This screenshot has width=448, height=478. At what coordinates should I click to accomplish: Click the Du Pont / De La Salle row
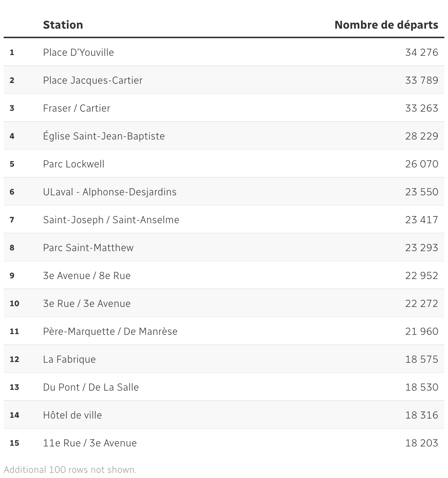91,387
